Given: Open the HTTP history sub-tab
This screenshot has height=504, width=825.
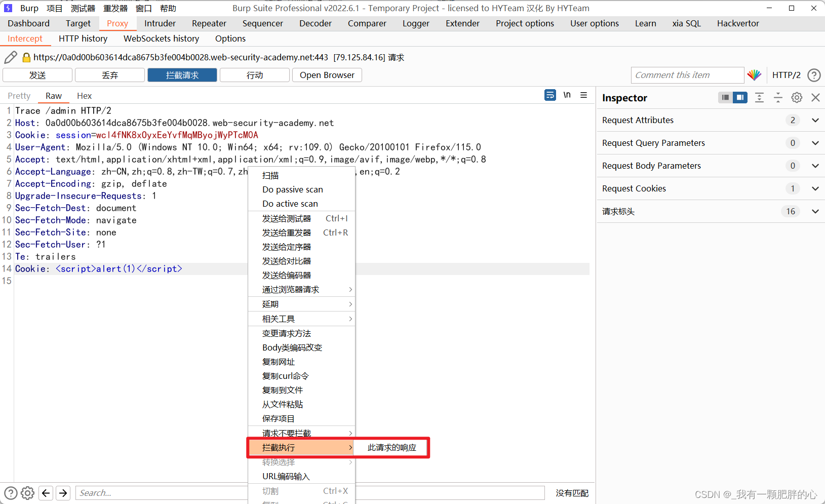Looking at the screenshot, I should tap(83, 38).
